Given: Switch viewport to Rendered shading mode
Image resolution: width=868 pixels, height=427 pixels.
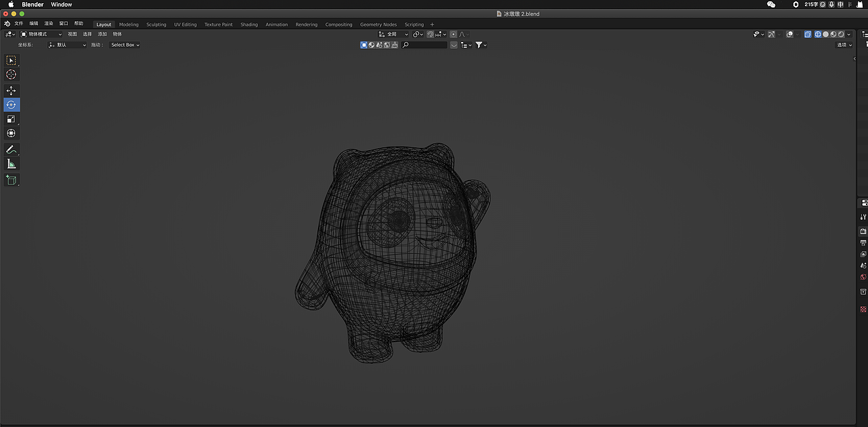Looking at the screenshot, I should point(841,34).
